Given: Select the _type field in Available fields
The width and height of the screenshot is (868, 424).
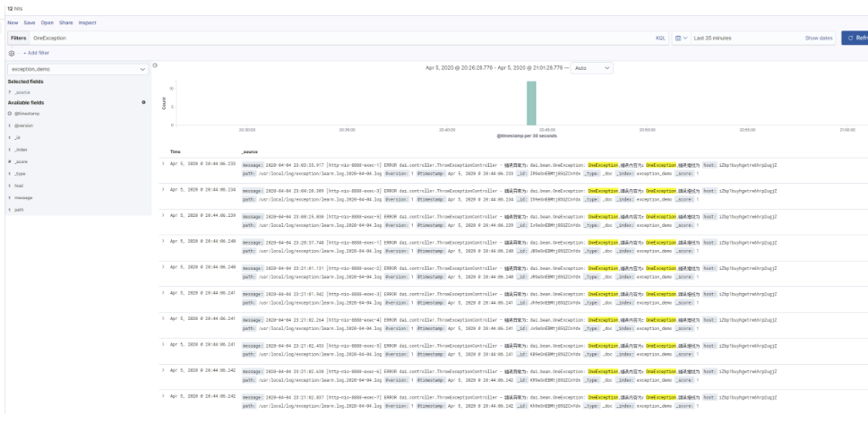Looking at the screenshot, I should (x=20, y=174).
